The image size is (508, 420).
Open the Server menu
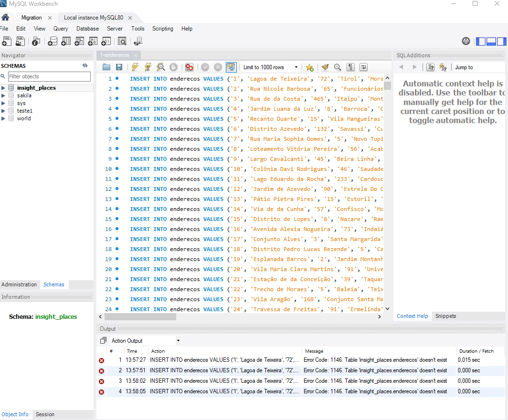(115, 29)
